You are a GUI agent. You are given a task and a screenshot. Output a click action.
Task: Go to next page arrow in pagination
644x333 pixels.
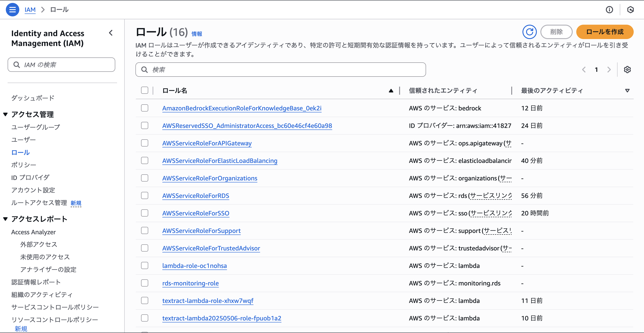coord(609,70)
